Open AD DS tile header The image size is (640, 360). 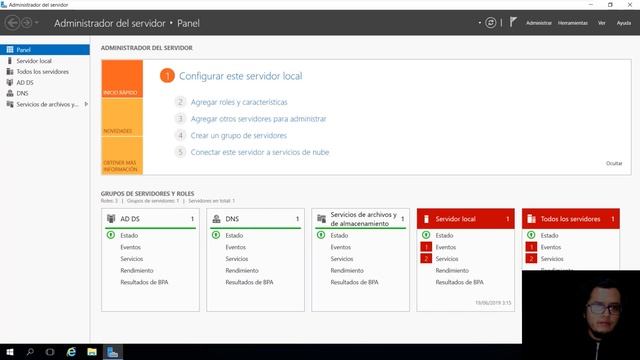(x=151, y=219)
